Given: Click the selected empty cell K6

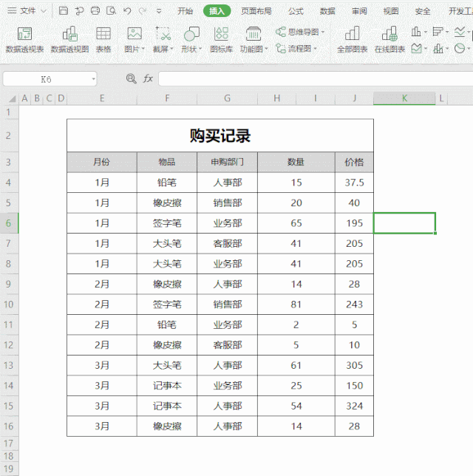Looking at the screenshot, I should 404,223.
